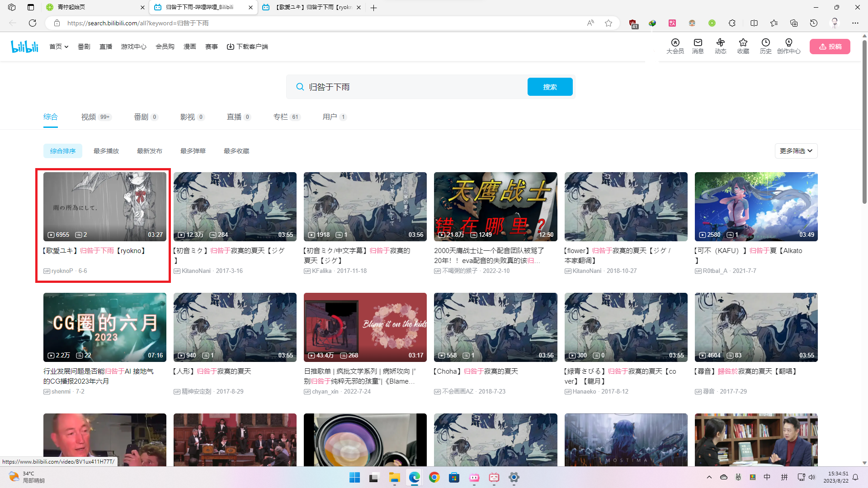
Task: Click the 下载客户端 download client icon
Action: click(x=247, y=46)
